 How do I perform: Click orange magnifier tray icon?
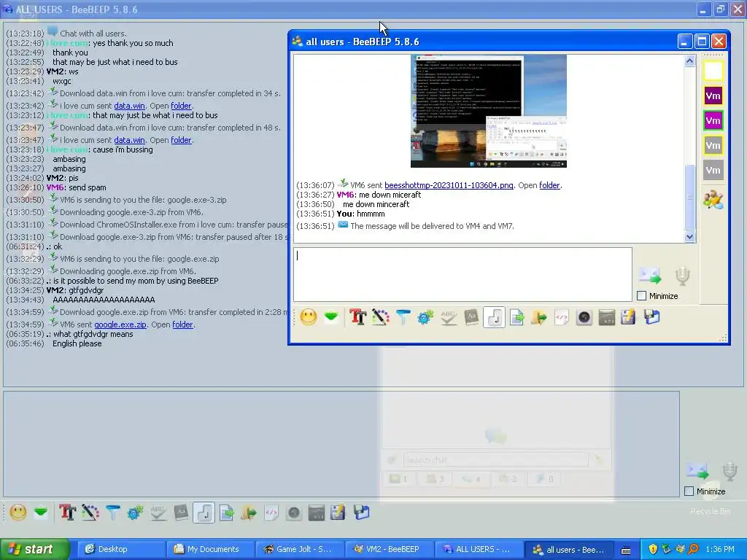(x=693, y=549)
